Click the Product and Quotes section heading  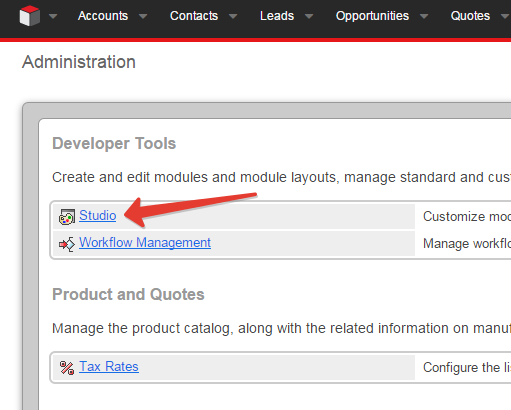(x=128, y=294)
